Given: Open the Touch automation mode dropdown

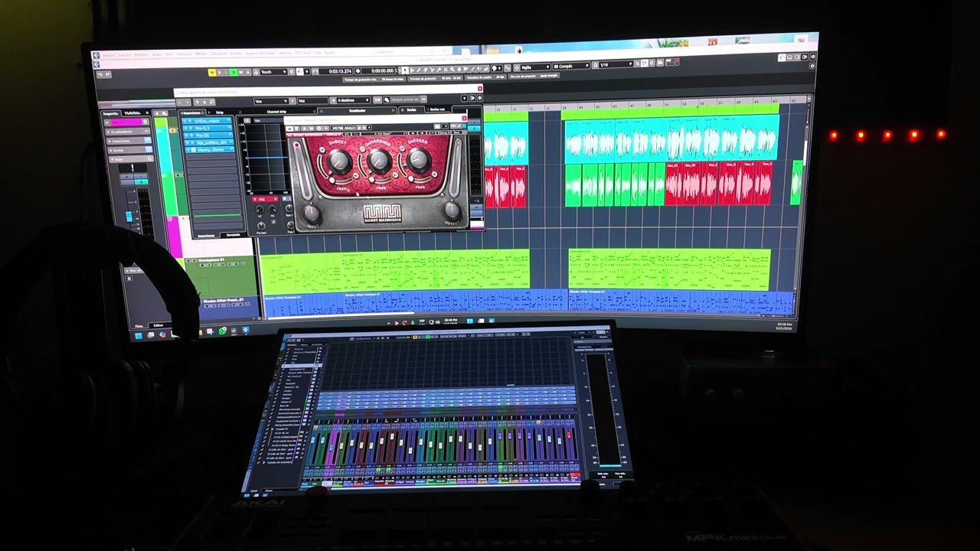Looking at the screenshot, I should coord(273,72).
